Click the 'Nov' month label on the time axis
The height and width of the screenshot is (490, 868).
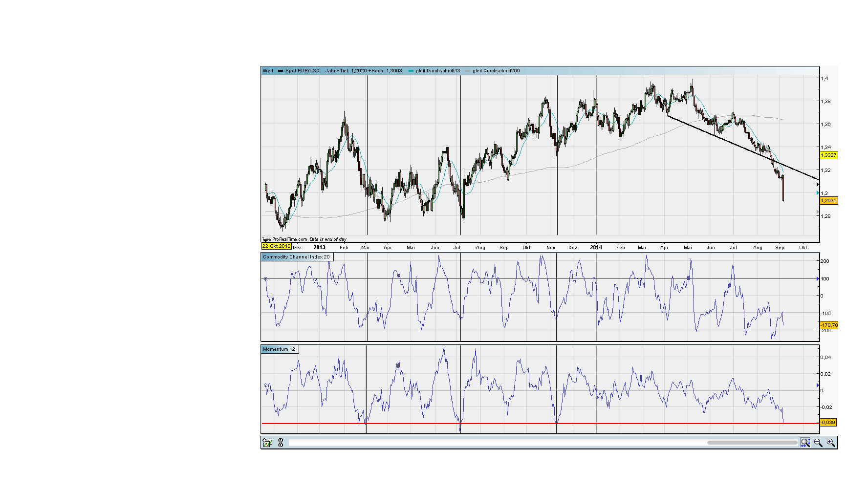(551, 248)
